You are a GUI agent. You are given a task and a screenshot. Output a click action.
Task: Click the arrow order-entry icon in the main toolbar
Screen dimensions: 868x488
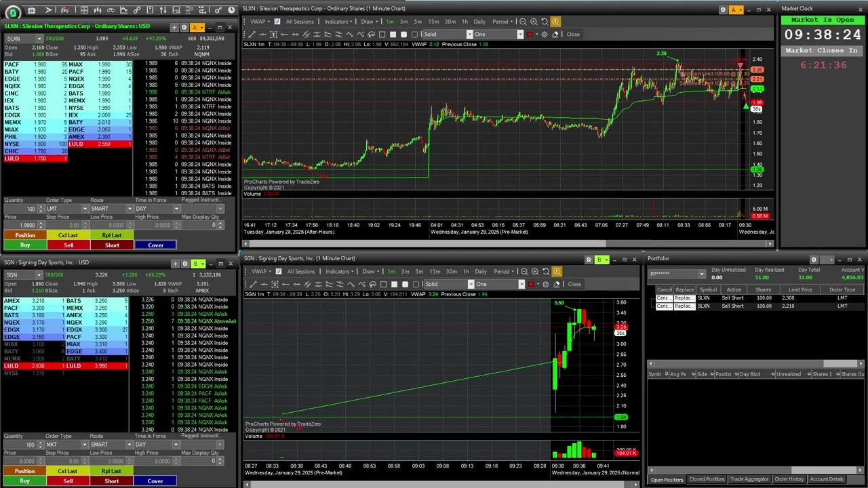(48, 10)
